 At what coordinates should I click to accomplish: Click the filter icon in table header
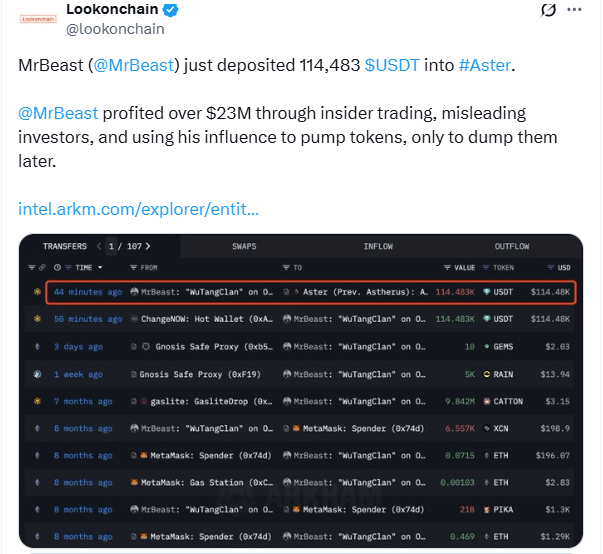tap(32, 268)
